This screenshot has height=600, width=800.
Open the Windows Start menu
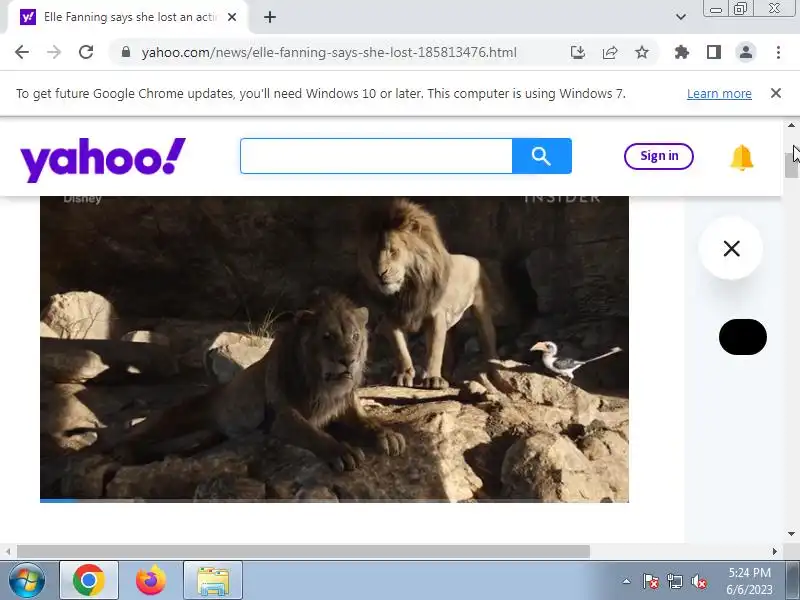point(27,581)
